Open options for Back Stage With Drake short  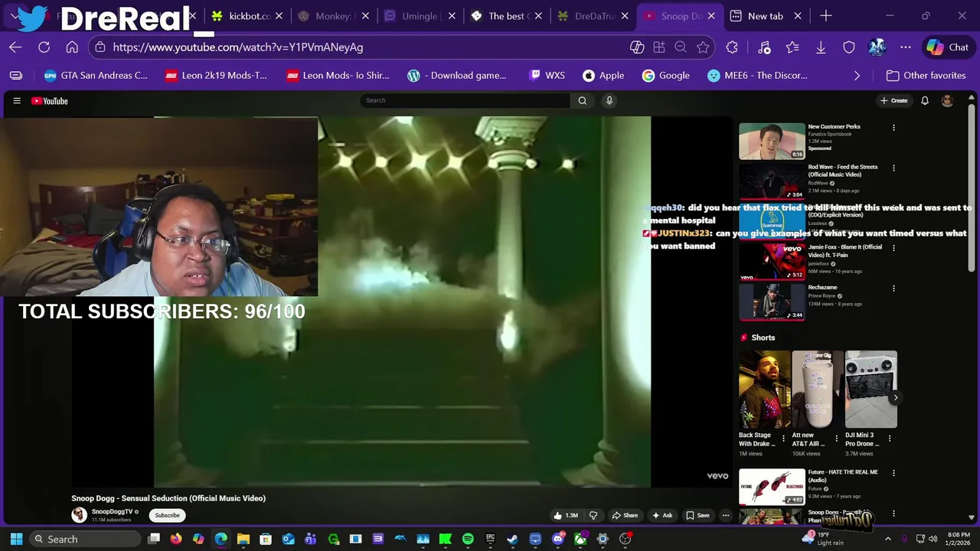coord(782,439)
